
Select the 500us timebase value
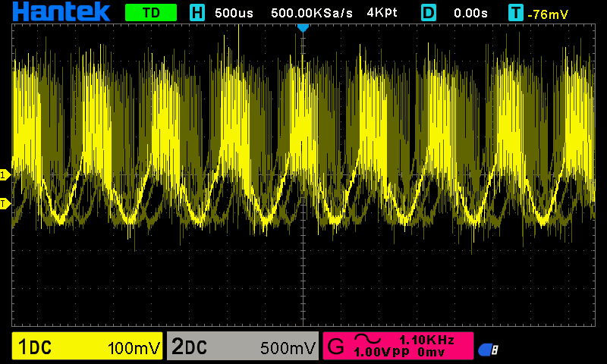[x=234, y=13]
